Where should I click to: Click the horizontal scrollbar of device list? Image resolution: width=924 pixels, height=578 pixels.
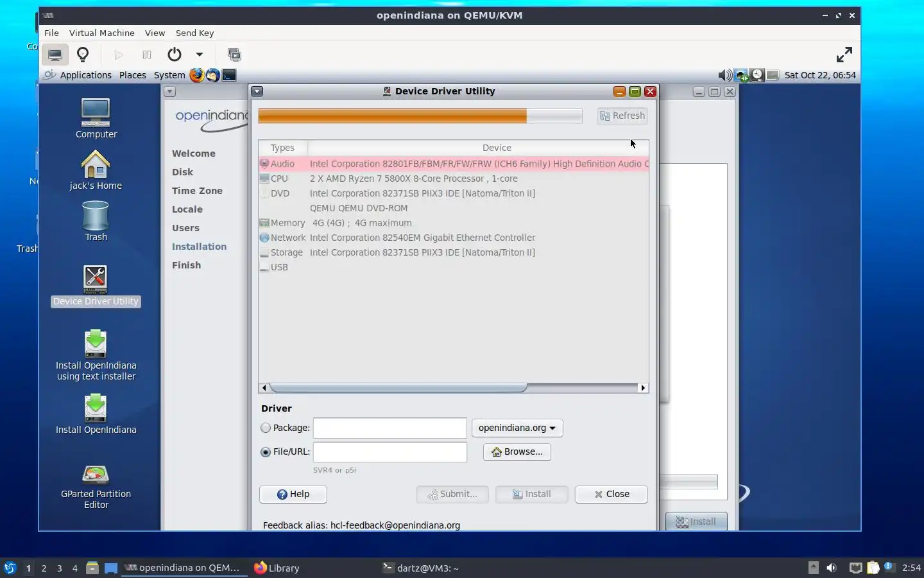(398, 388)
